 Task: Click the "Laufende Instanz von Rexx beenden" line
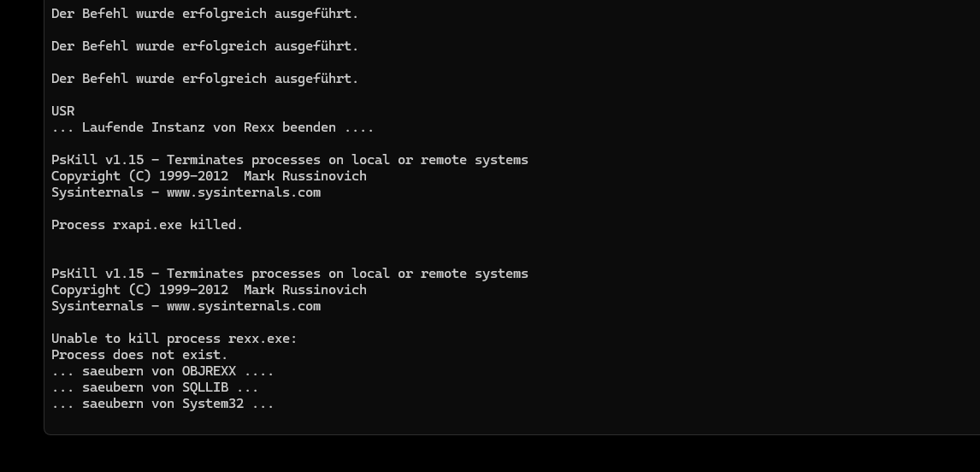(212, 127)
